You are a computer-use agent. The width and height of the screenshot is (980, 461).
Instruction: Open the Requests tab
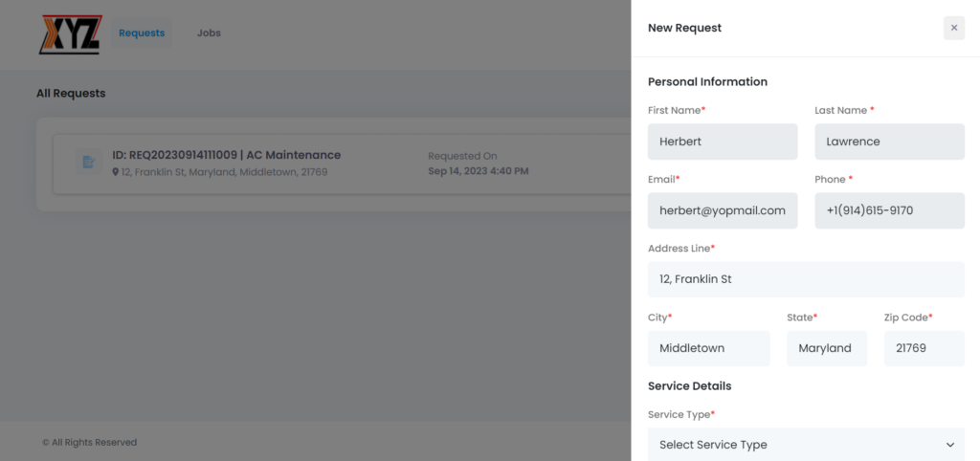tap(142, 33)
